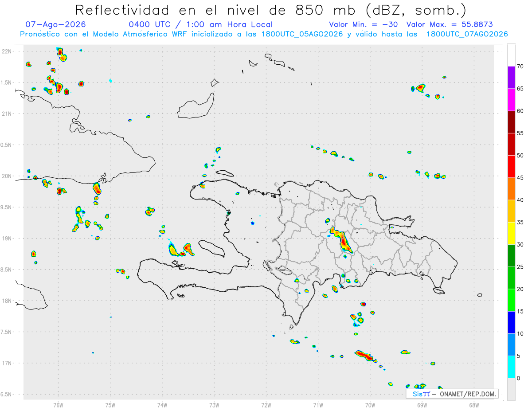Image resolution: width=532 pixels, height=411 pixels.
Task: Click the light blue 5–10 dBZ colorbar segment
Action: coord(511,344)
